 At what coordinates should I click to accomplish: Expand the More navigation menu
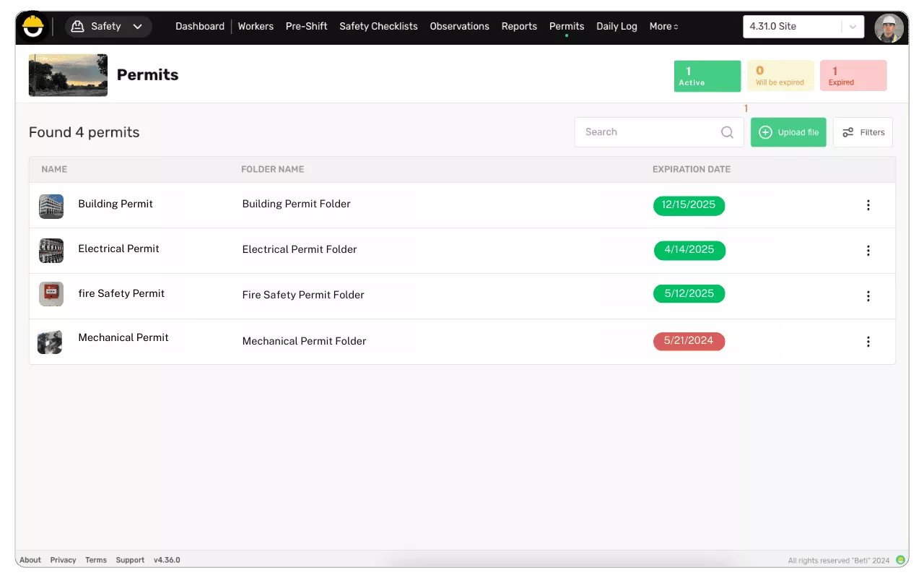[x=663, y=27]
